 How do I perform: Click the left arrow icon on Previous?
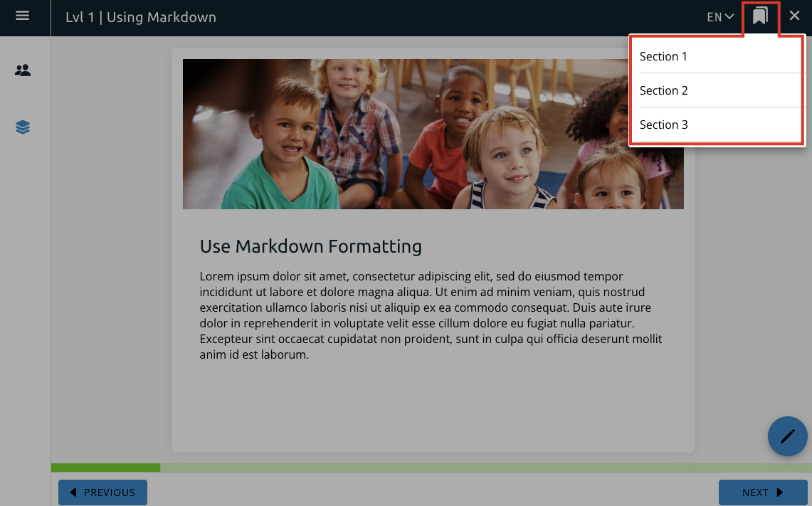coord(73,492)
